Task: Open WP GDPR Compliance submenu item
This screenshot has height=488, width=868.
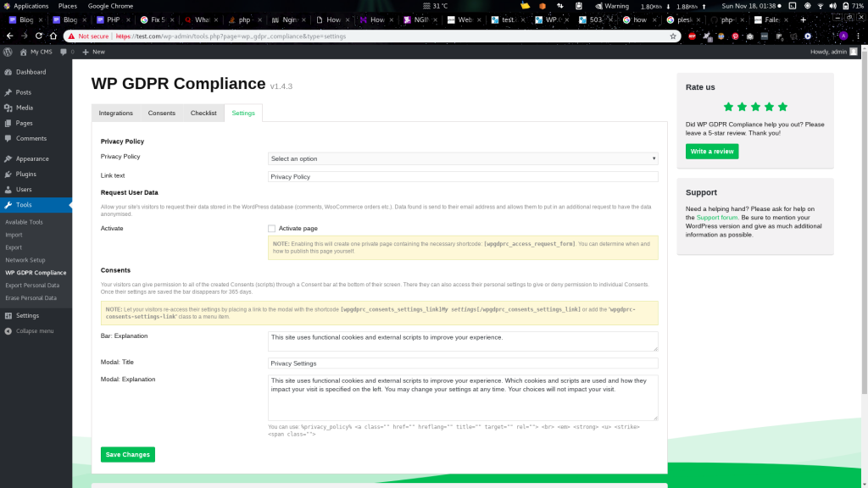Action: click(x=36, y=273)
